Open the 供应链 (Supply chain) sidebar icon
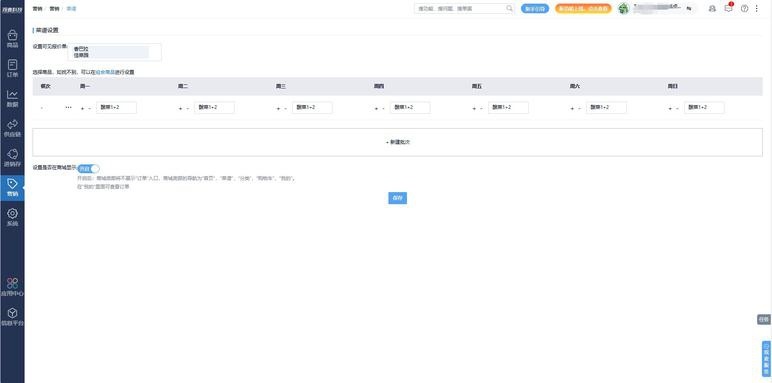 12,124
